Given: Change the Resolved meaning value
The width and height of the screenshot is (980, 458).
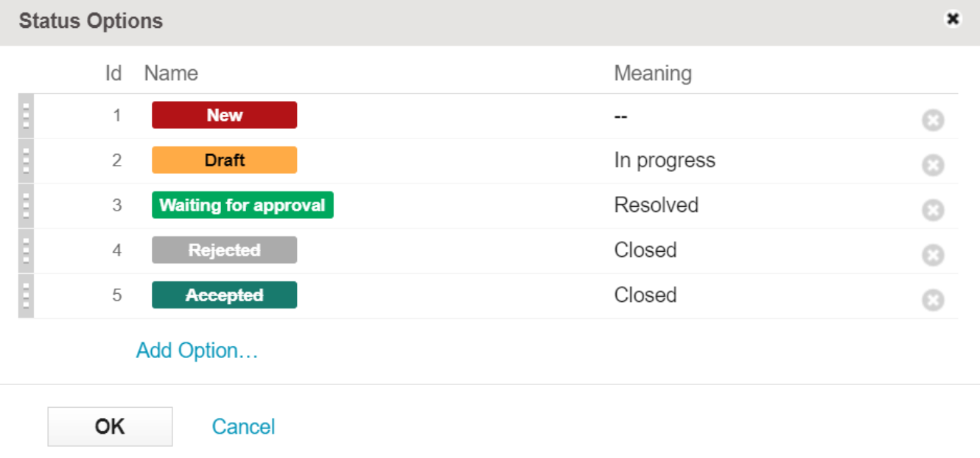Looking at the screenshot, I should tap(657, 205).
